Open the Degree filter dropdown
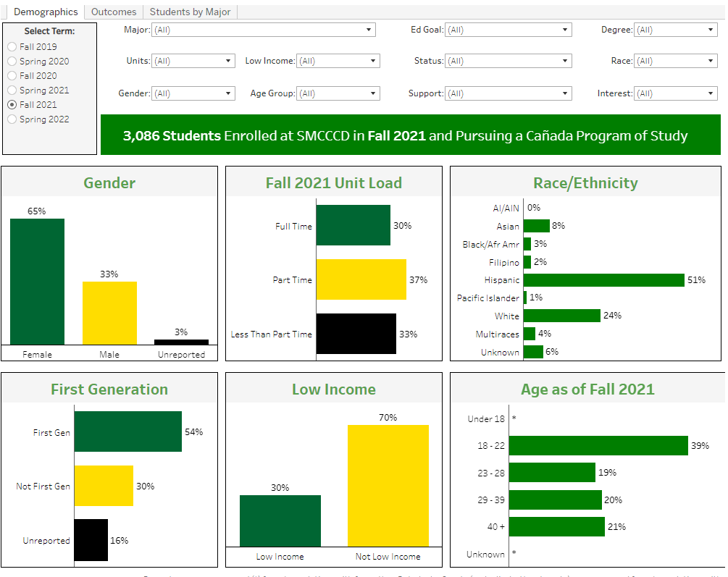 pyautogui.click(x=676, y=30)
